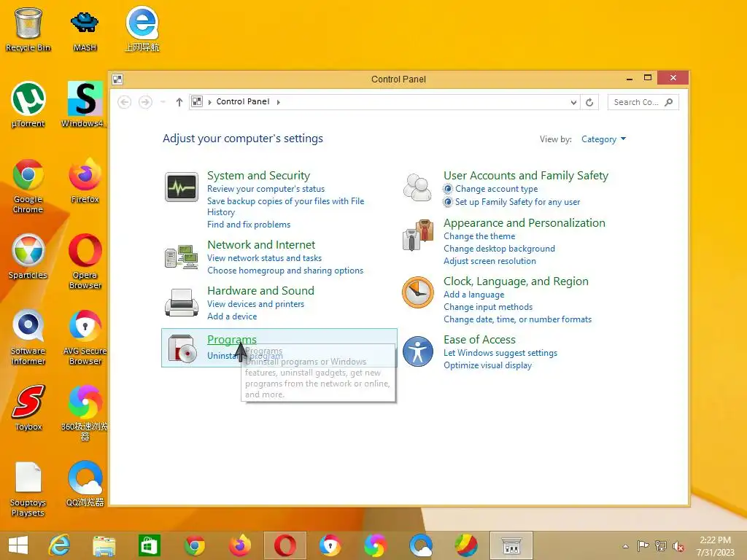This screenshot has width=747, height=560.
Task: Open the Start menu button
Action: point(18,545)
